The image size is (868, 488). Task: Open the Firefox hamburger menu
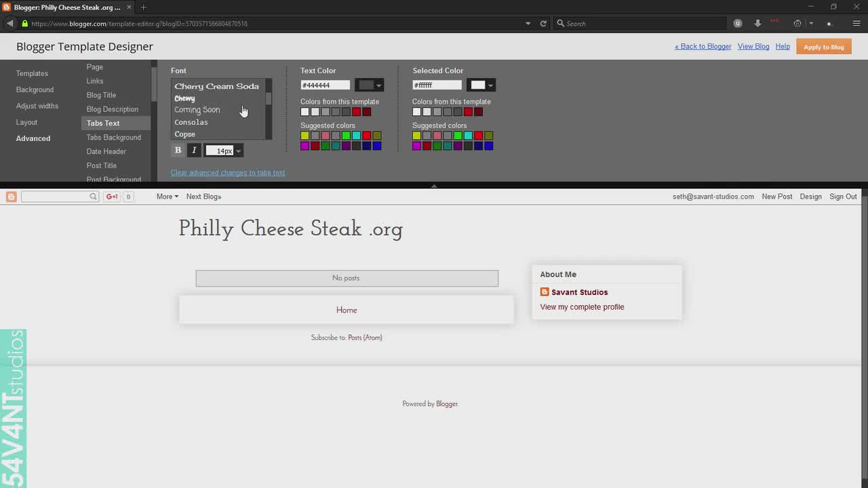click(x=856, y=23)
